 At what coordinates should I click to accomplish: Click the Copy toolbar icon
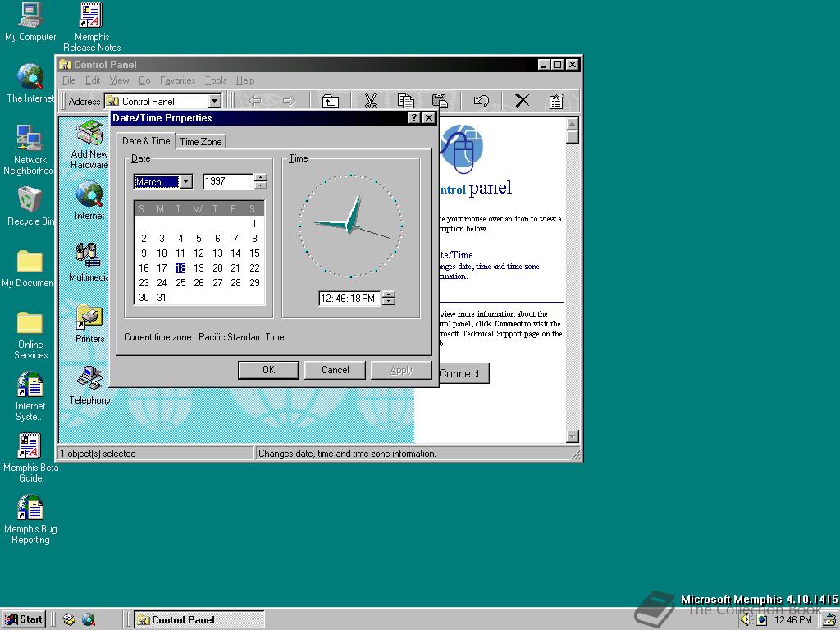(405, 101)
